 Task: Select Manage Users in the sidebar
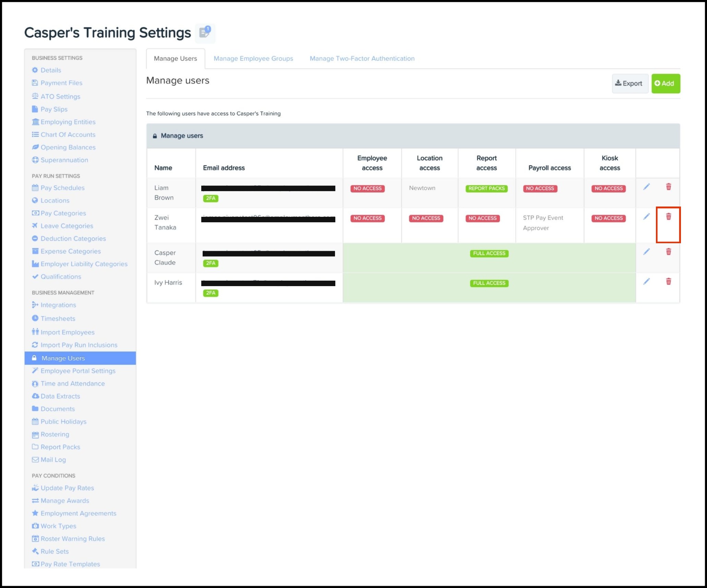coord(63,358)
